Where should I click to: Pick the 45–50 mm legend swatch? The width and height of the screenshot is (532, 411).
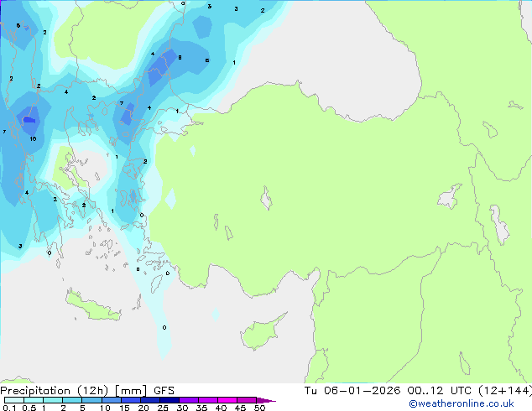(x=247, y=400)
